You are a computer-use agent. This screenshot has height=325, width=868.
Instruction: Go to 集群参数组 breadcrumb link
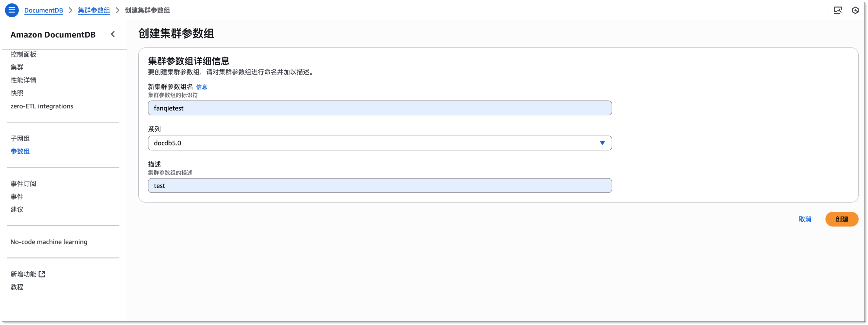[94, 10]
